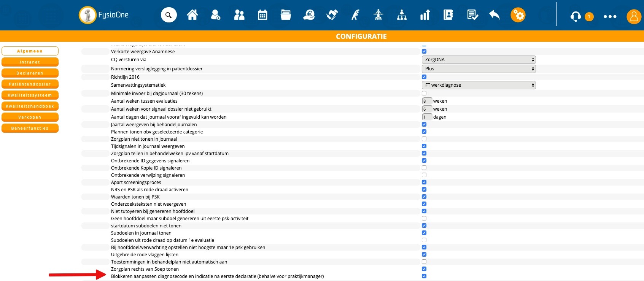Click the Beheerfuncties button
The image size is (644, 281).
pos(30,128)
